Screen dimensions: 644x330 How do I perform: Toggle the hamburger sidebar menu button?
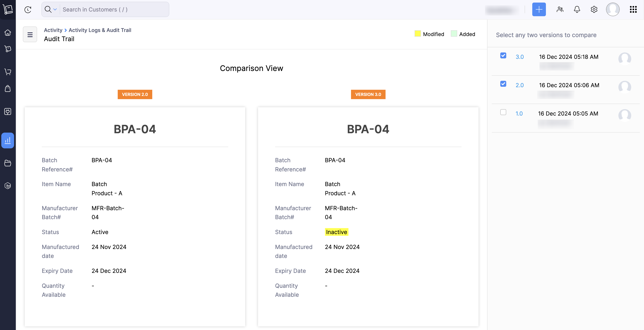tap(30, 35)
